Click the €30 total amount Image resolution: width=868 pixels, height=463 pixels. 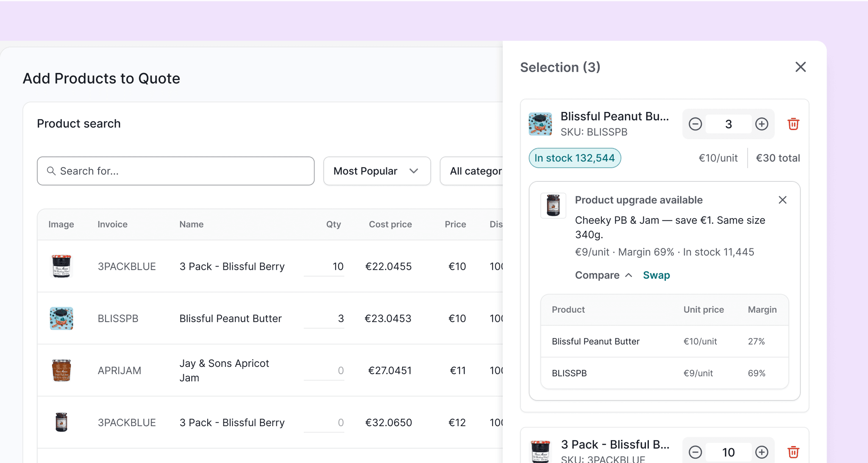click(778, 158)
